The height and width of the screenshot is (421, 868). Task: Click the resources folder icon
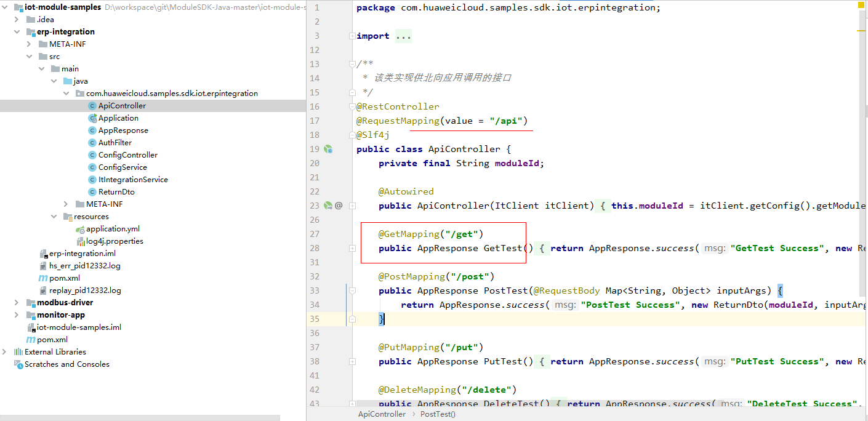[x=68, y=217]
